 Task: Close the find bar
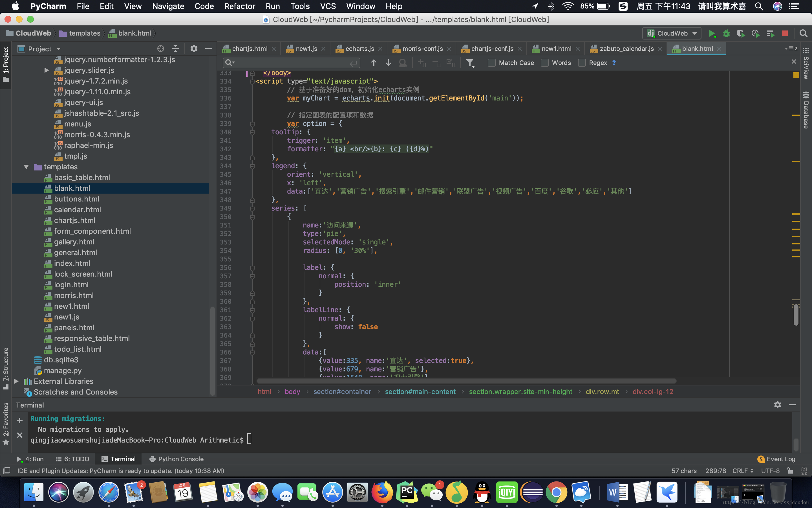coord(794,62)
